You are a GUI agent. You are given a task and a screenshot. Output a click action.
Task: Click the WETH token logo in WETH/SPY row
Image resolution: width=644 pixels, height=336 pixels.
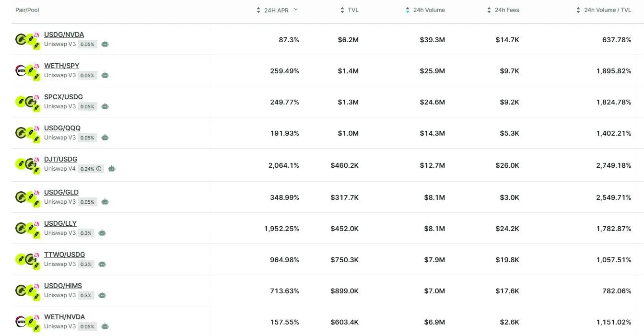coord(21,71)
